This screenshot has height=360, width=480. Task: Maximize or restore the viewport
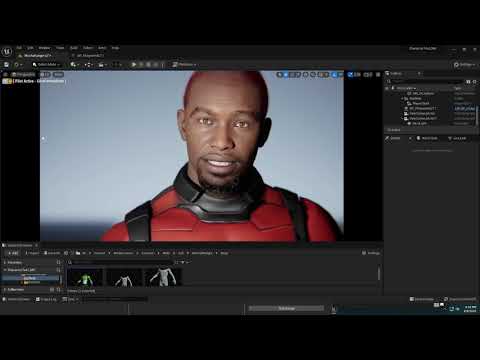coord(378,75)
